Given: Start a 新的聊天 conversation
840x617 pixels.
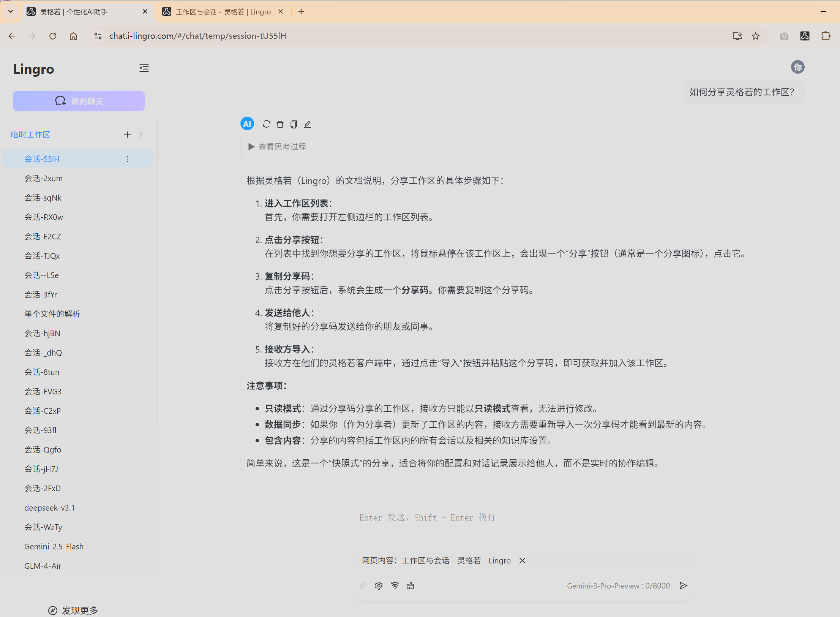Looking at the screenshot, I should (79, 101).
